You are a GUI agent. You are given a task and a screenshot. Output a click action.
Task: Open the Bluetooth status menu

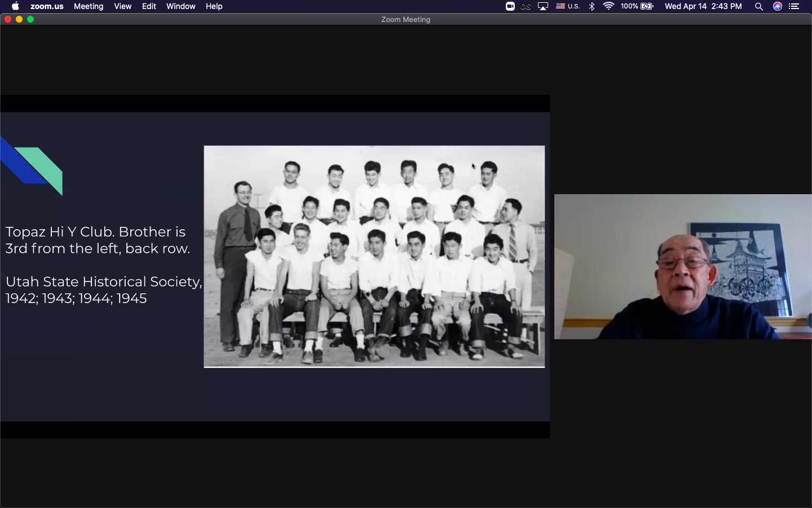[592, 6]
